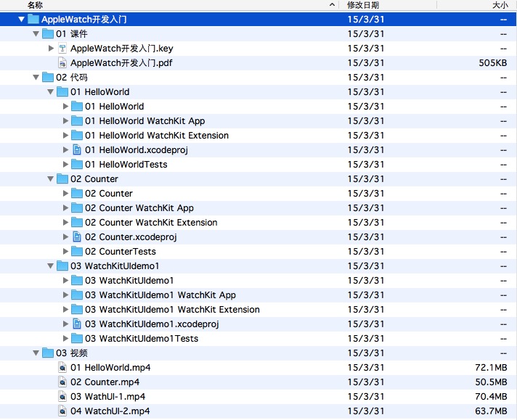Click the 03 视频 folder icon

[48, 353]
